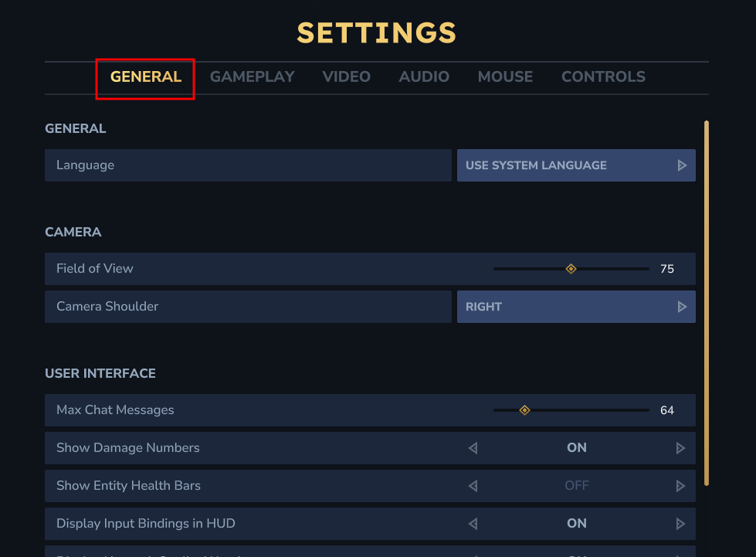Toggle the Show Damage Numbers ON value
The width and height of the screenshot is (756, 557).
click(x=577, y=448)
